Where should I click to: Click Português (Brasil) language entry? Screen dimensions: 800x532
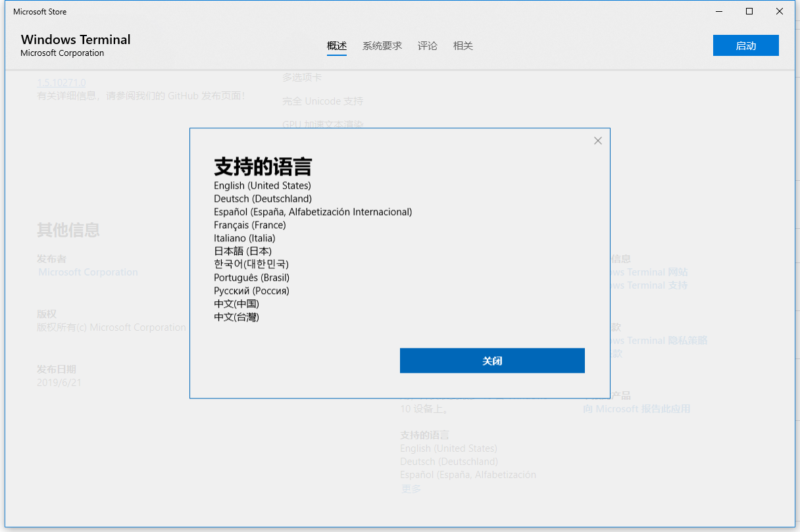pos(252,278)
